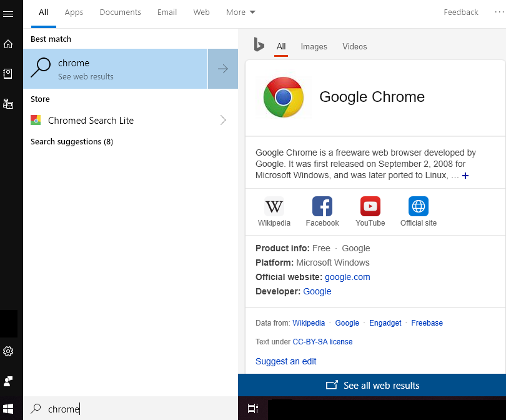Image resolution: width=506 pixels, height=420 pixels.
Task: Click the Google Chrome title text
Action: [372, 97]
